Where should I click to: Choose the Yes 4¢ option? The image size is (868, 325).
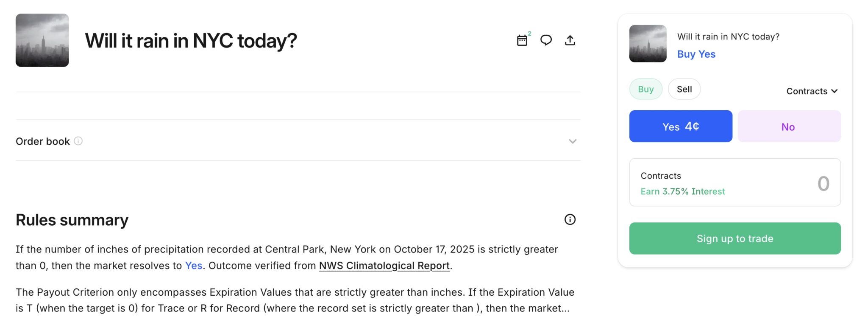coord(681,126)
